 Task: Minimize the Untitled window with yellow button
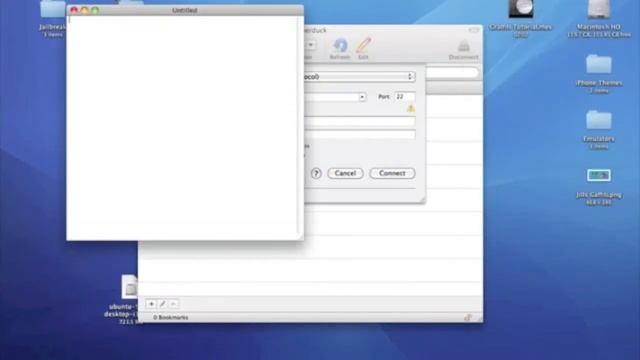tap(84, 10)
